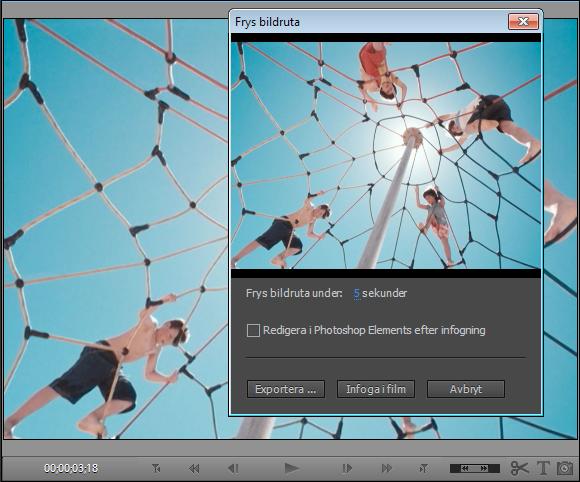Click the Infoga i film button
Viewport: 580px width, 482px height.
pos(376,389)
